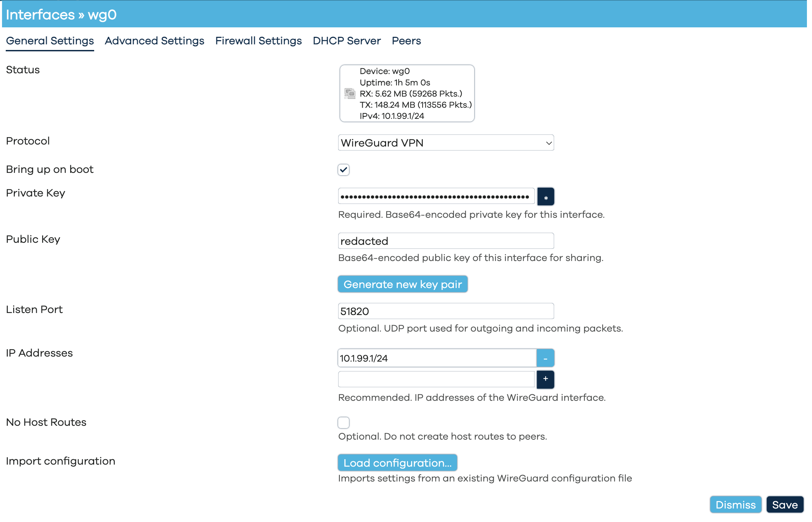Click the network device icon in Status box
Screen dimensions: 812x522
click(350, 93)
